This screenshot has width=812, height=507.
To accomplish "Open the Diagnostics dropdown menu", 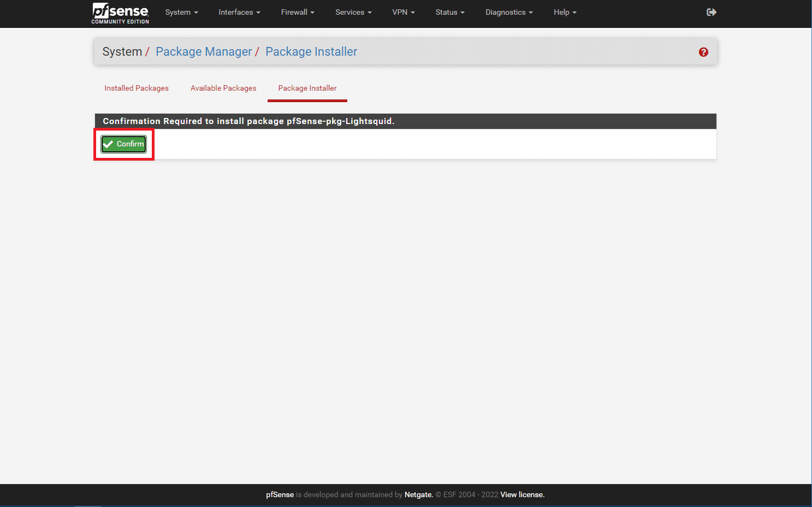I will click(x=509, y=12).
